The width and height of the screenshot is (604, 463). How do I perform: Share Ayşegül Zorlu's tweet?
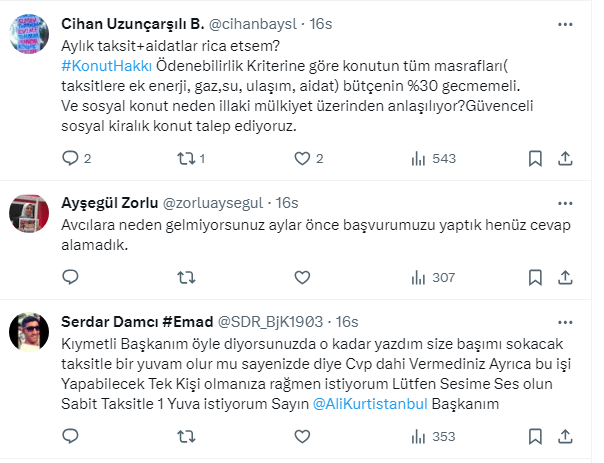pos(565,279)
